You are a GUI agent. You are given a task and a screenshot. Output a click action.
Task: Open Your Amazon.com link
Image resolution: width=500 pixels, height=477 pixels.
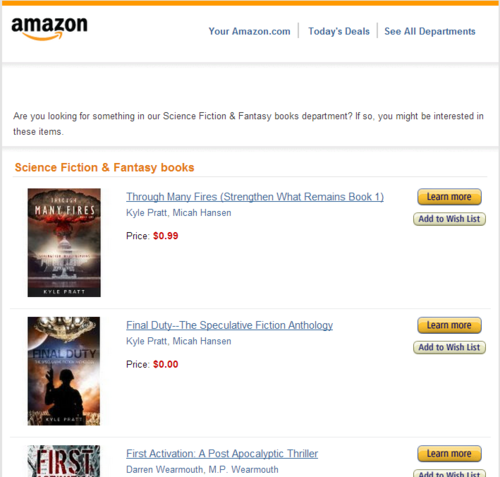click(249, 31)
